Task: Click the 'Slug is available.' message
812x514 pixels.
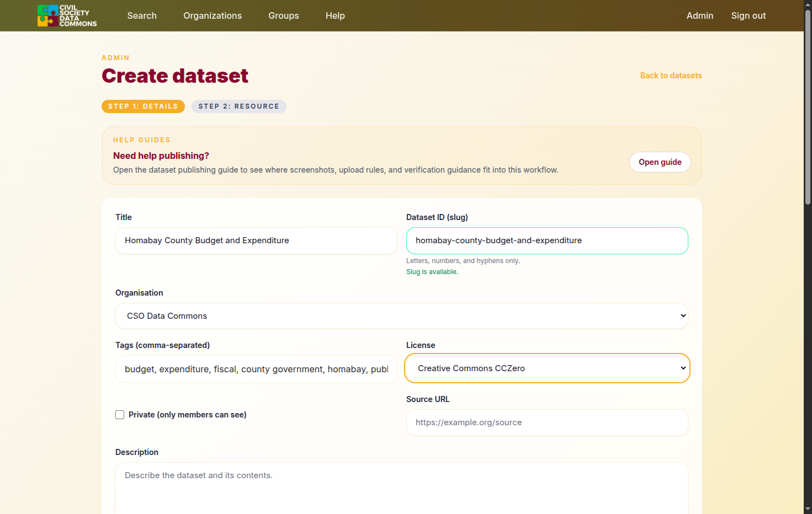Action: click(x=432, y=272)
